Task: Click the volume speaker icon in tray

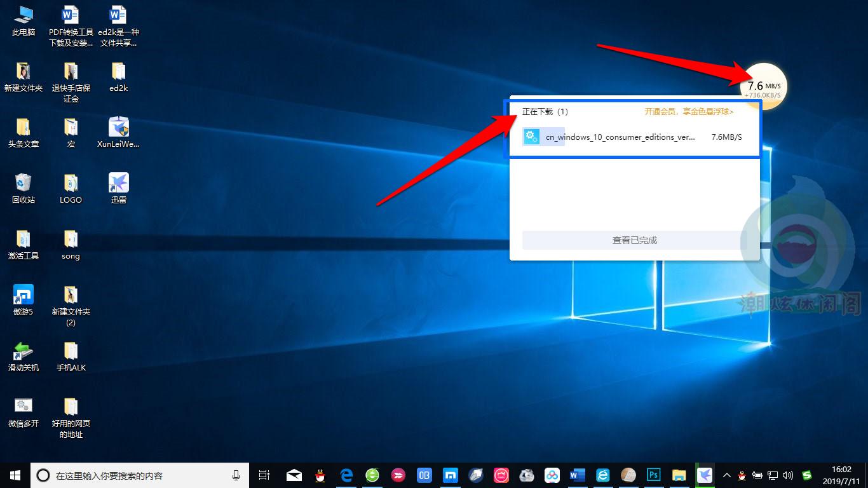Action: [x=788, y=475]
